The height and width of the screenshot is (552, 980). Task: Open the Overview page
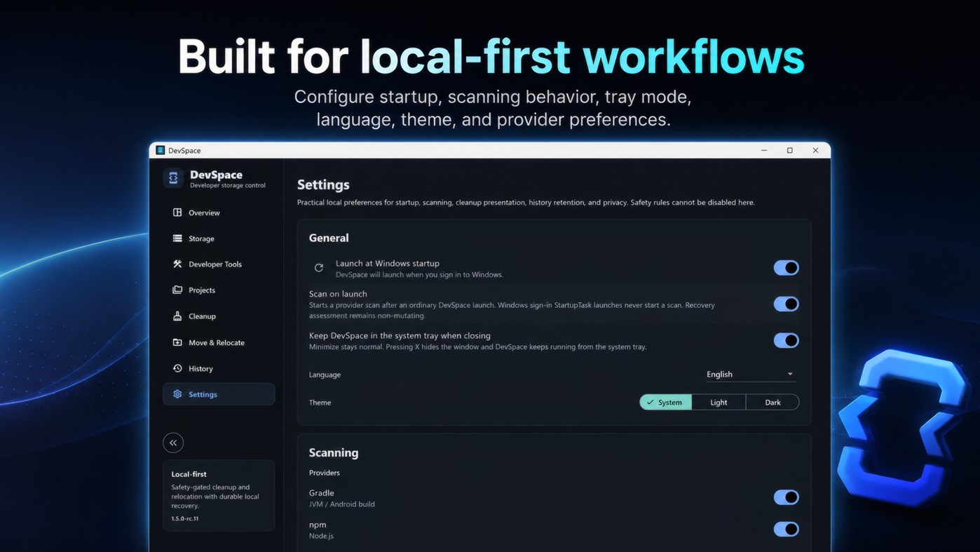point(219,213)
